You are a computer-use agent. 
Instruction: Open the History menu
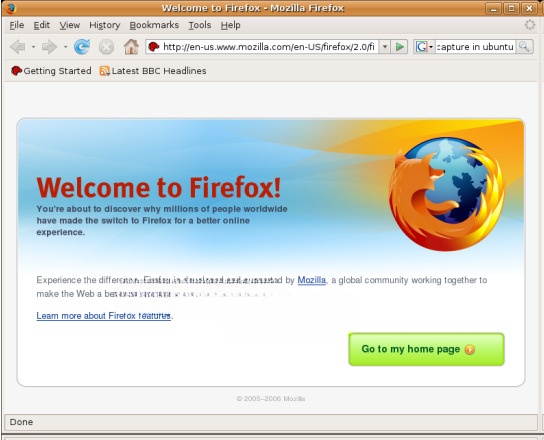click(104, 25)
